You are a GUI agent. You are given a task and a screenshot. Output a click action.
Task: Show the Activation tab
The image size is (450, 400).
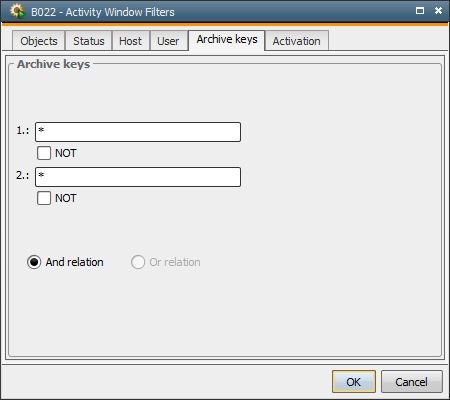[x=296, y=41]
